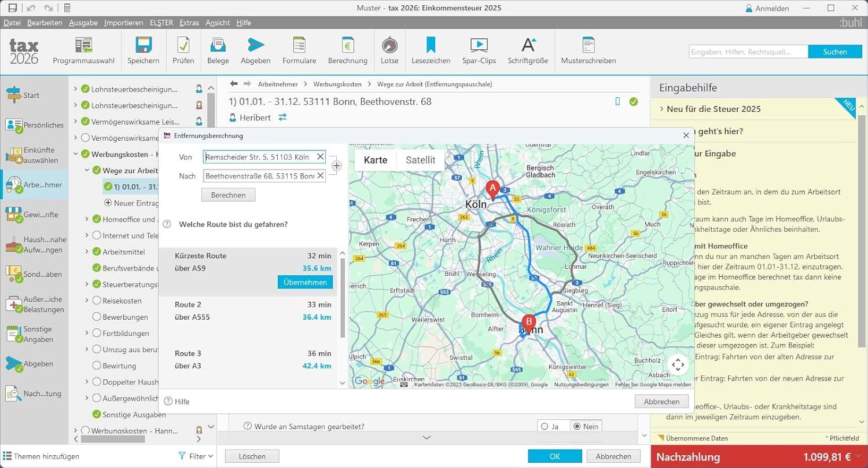
Task: Click the Übernehmen button for shortest route
Action: click(305, 283)
